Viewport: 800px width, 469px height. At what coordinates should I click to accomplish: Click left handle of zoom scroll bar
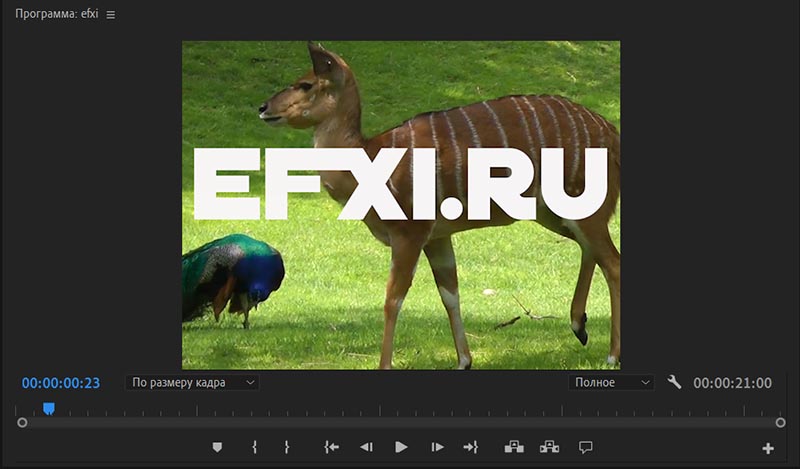pyautogui.click(x=22, y=423)
